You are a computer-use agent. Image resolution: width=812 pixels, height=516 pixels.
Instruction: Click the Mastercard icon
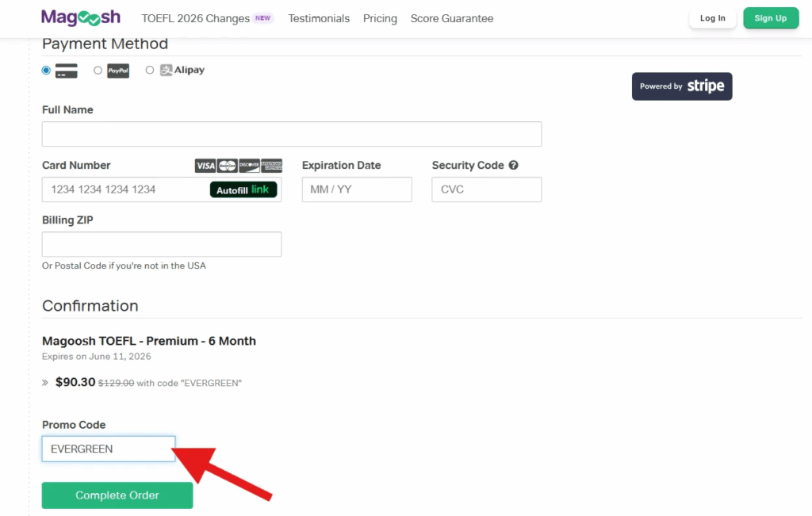pos(227,166)
